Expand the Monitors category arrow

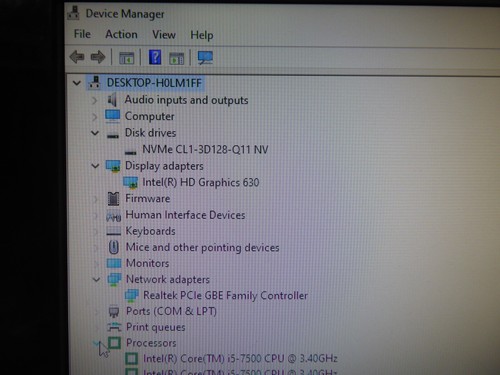pyautogui.click(x=97, y=264)
